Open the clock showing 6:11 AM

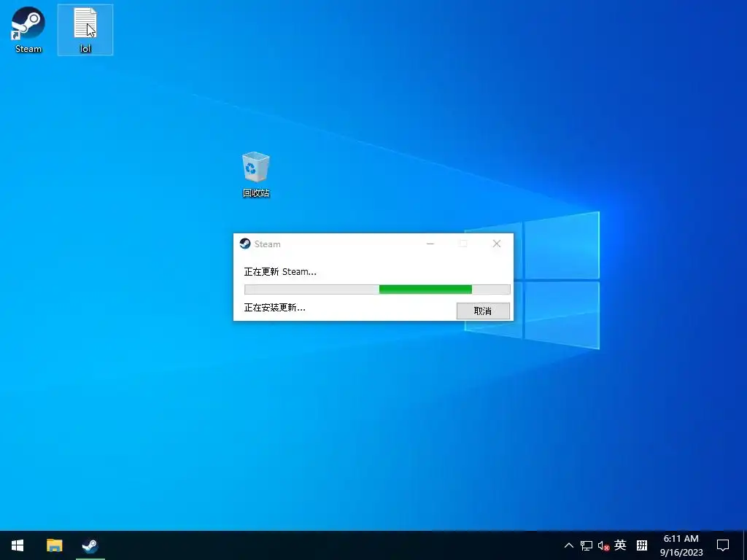[x=681, y=545]
